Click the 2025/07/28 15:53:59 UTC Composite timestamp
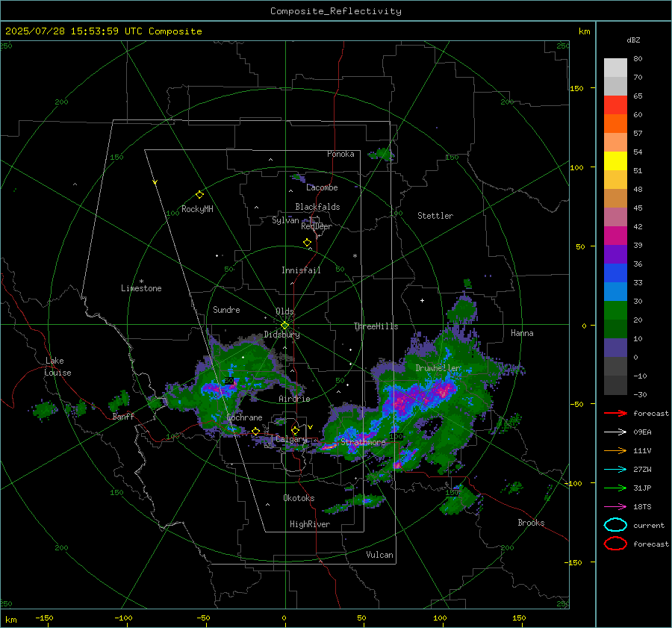The width and height of the screenshot is (672, 628). [103, 31]
